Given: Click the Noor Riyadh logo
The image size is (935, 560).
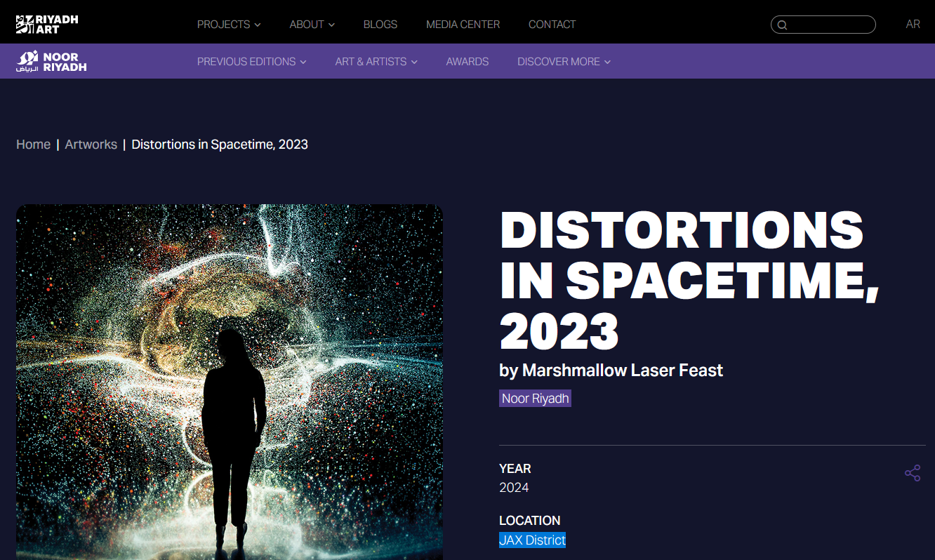Looking at the screenshot, I should (x=51, y=62).
